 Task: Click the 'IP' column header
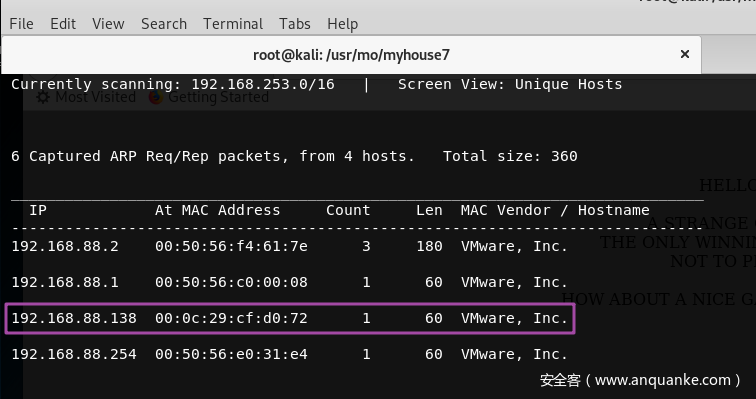coord(38,210)
